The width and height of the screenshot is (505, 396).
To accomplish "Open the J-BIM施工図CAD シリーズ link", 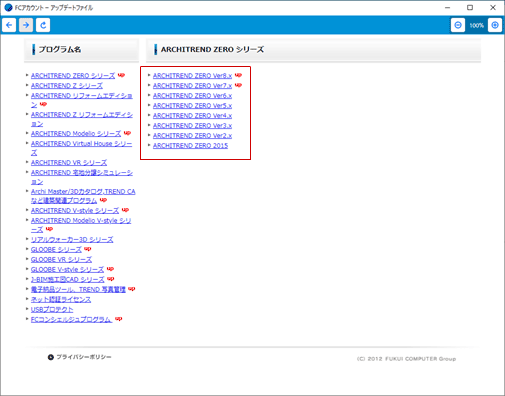I will (x=67, y=280).
